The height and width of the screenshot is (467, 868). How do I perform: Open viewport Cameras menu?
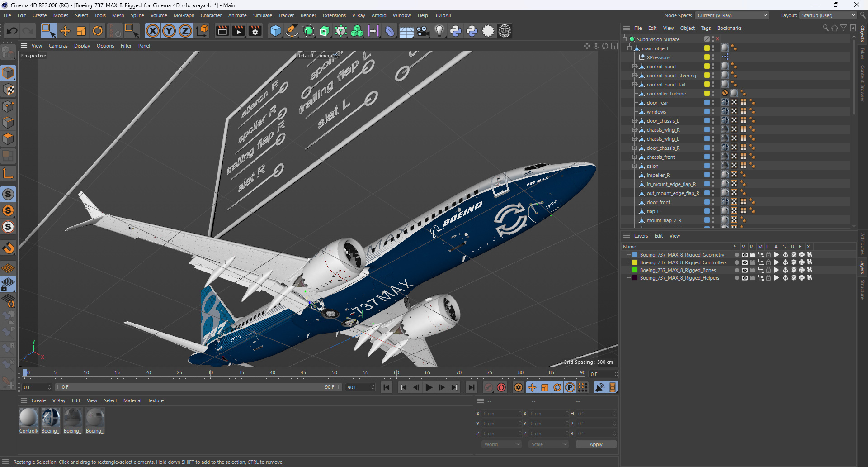point(58,46)
